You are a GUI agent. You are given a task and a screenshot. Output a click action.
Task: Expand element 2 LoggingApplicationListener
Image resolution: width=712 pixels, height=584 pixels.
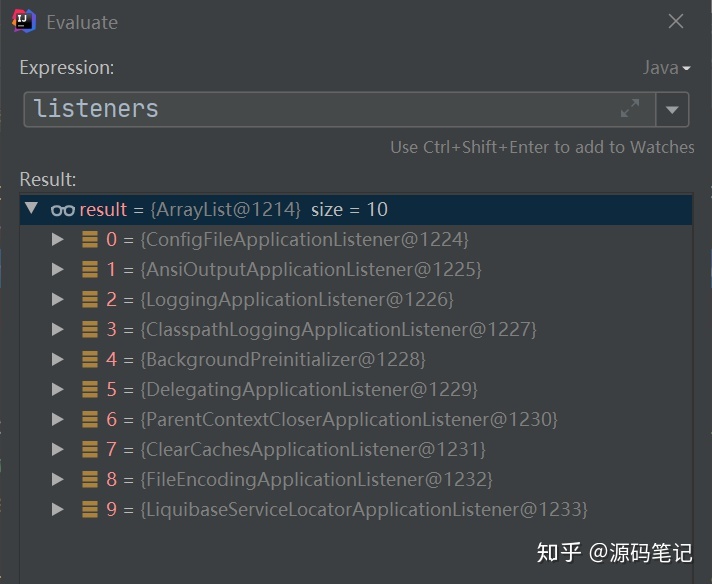point(58,299)
